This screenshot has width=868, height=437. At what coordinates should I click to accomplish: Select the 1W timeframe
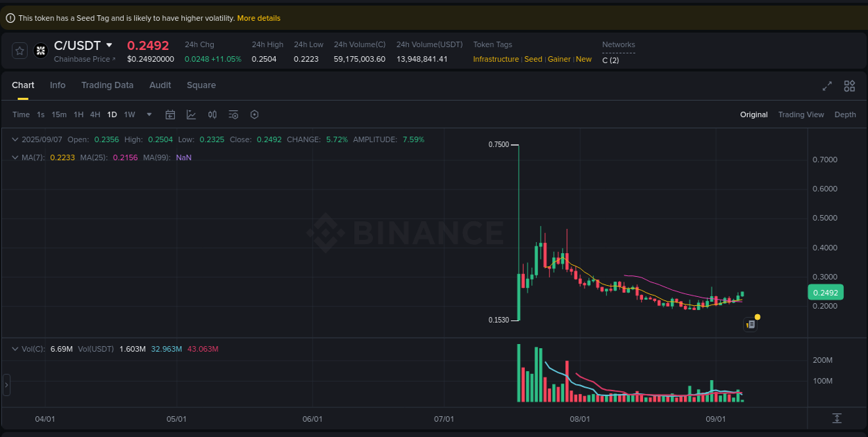click(x=129, y=114)
